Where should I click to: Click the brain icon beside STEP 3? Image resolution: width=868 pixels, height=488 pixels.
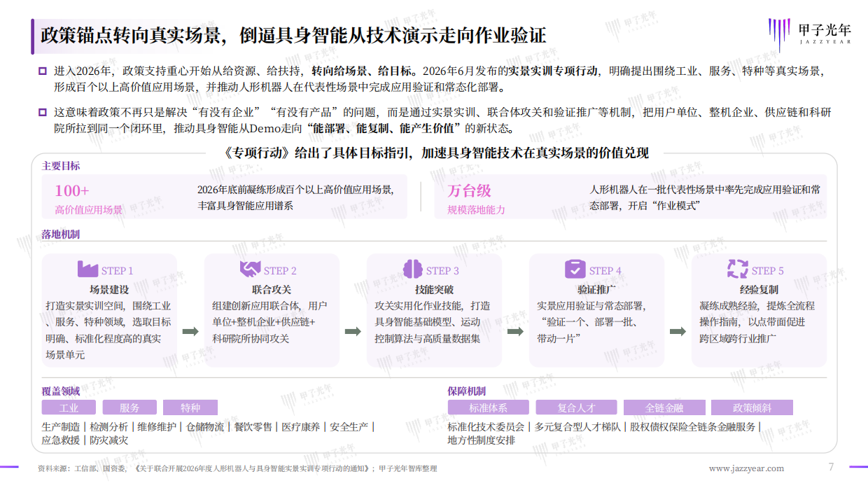(412, 270)
